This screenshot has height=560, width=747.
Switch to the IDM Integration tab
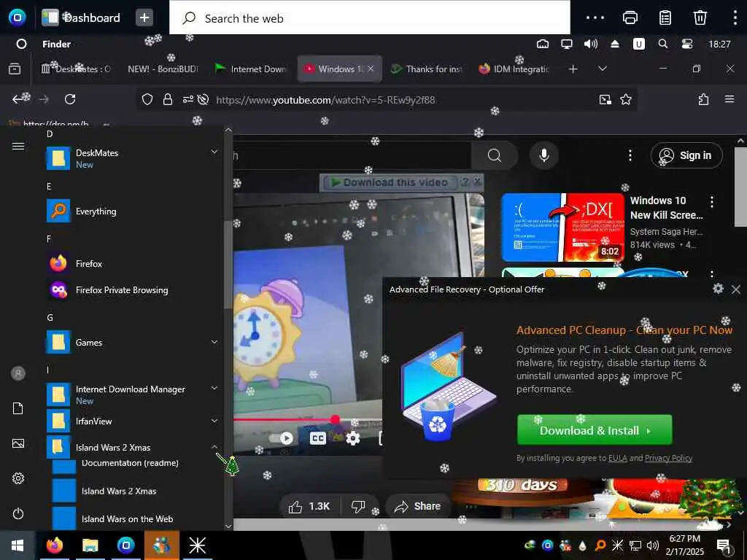click(x=514, y=69)
